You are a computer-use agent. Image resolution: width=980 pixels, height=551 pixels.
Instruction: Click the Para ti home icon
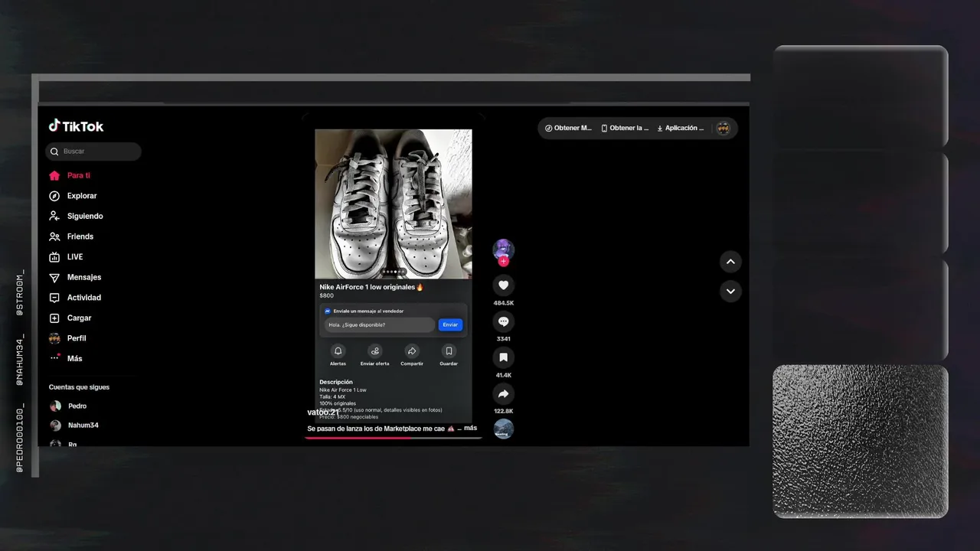pos(54,175)
